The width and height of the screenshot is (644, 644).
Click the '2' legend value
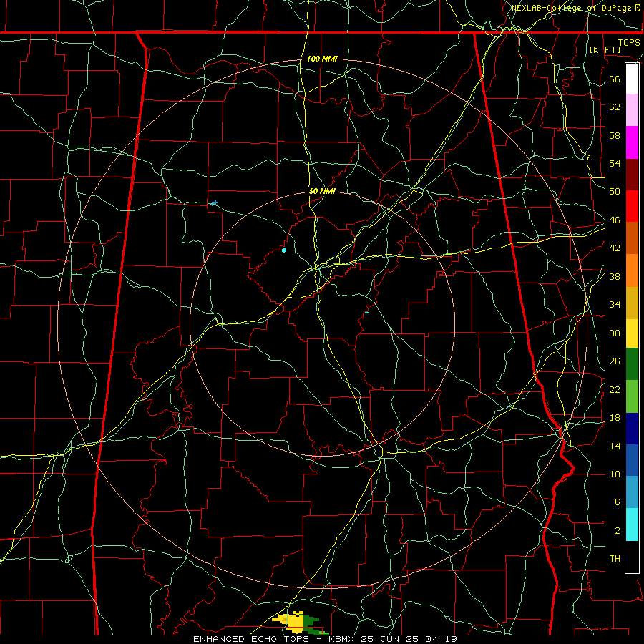coord(617,531)
